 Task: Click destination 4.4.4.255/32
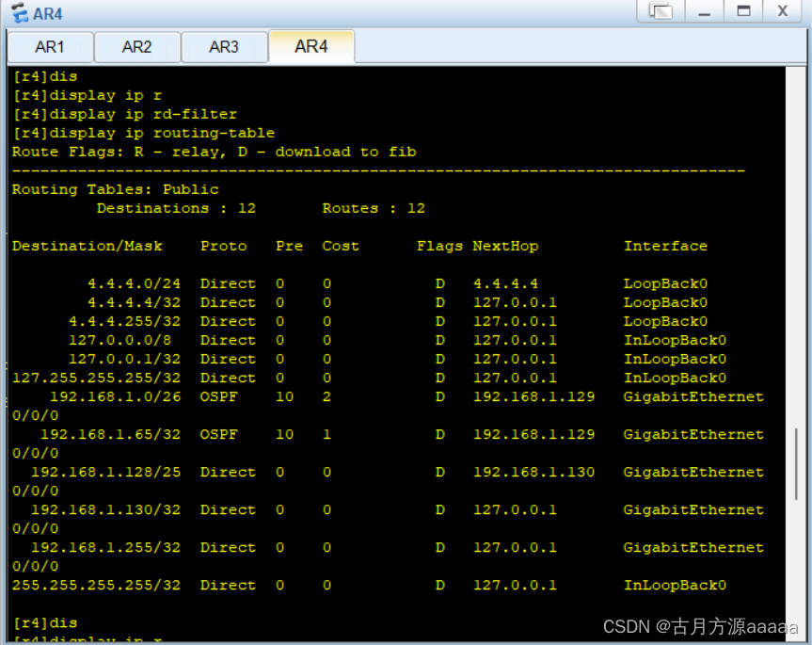click(x=125, y=322)
